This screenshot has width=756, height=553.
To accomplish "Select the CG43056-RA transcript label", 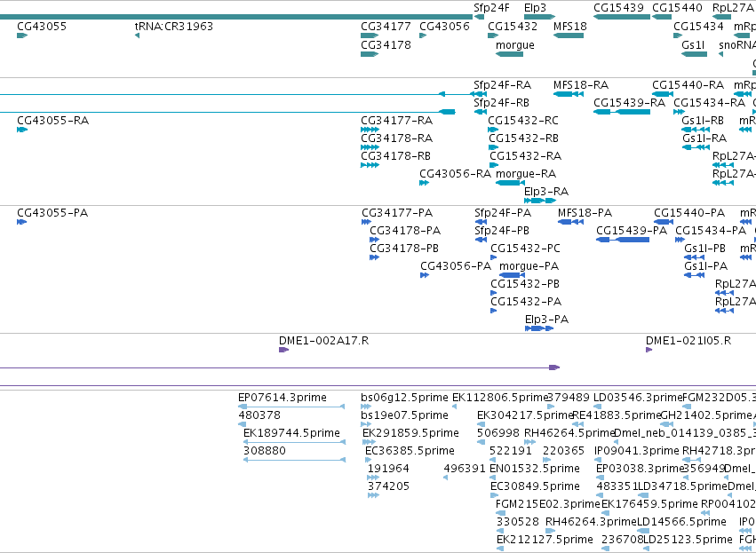I will [456, 174].
